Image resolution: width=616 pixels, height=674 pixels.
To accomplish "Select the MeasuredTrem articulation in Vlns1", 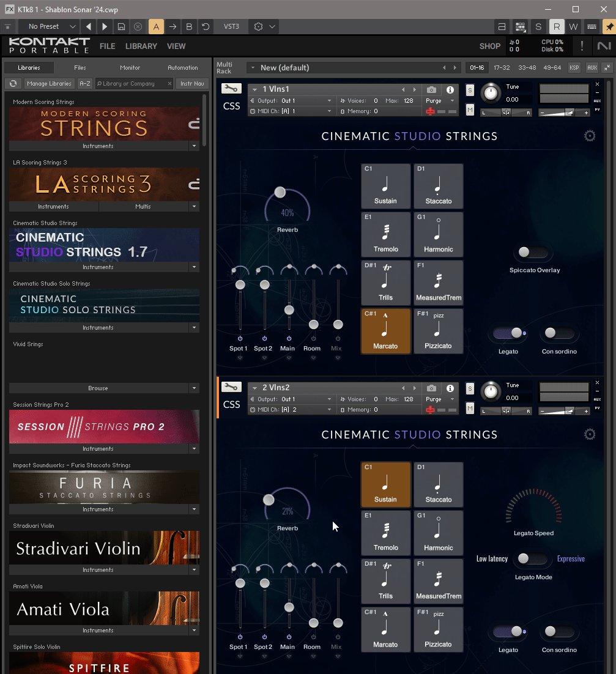I will coord(438,283).
